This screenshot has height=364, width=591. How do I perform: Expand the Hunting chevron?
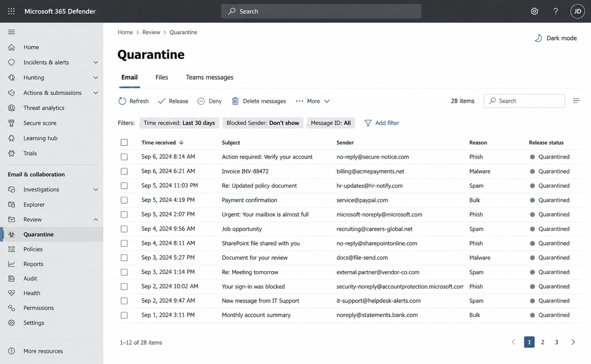coord(96,78)
